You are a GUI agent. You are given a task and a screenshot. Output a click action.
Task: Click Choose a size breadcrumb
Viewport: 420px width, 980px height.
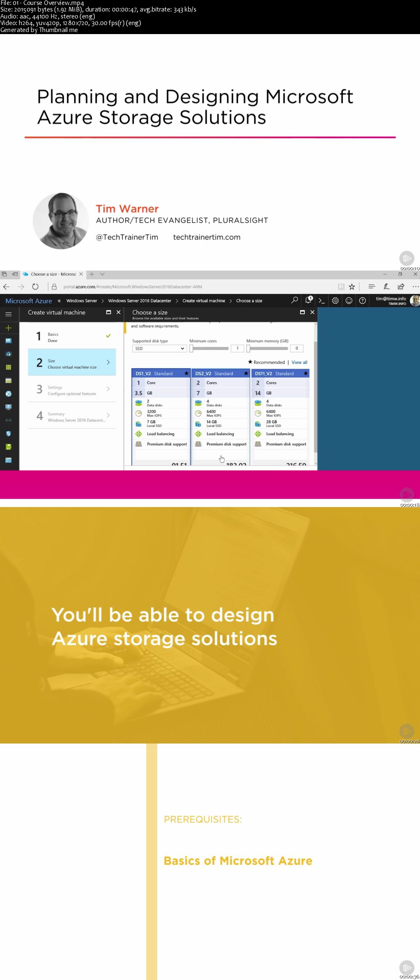tap(249, 301)
